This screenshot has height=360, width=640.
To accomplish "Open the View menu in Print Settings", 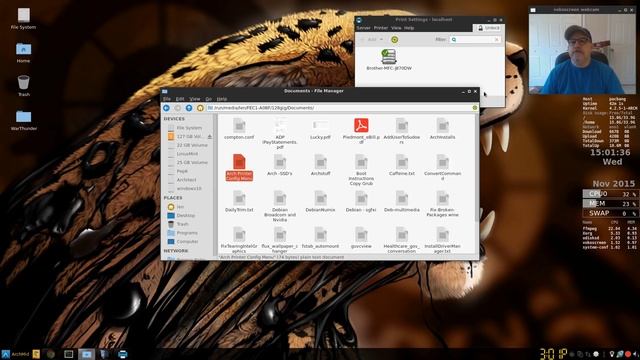I will point(396,28).
